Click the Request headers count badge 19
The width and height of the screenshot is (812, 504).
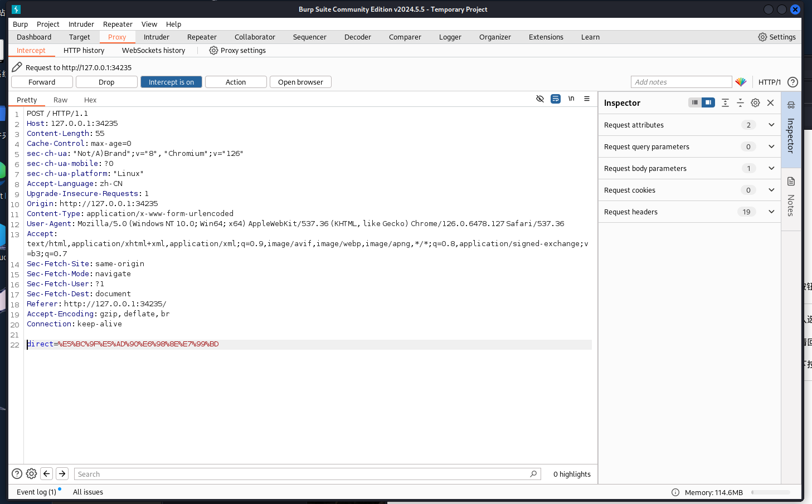(x=746, y=212)
